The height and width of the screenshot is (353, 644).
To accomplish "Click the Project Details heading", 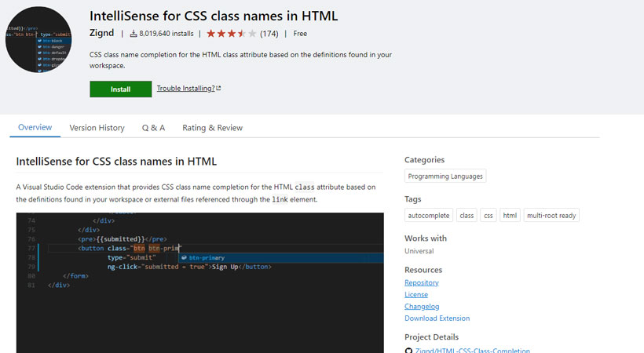I will click(431, 337).
